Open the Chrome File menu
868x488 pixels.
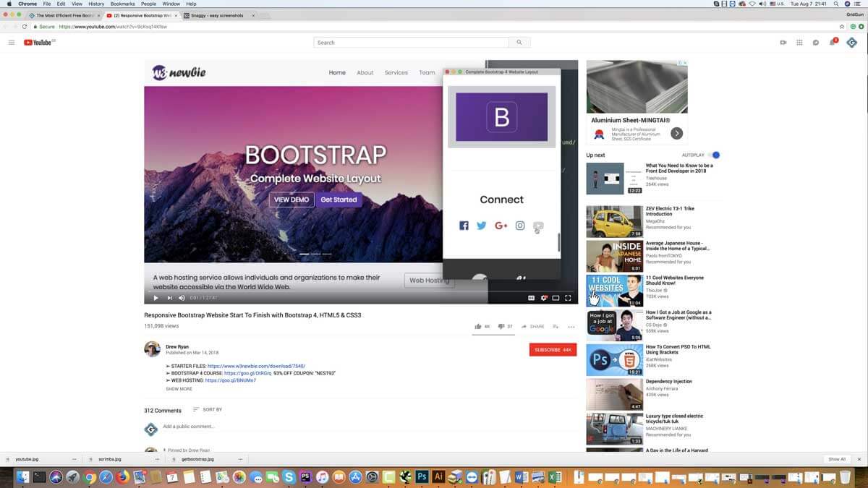click(x=47, y=4)
